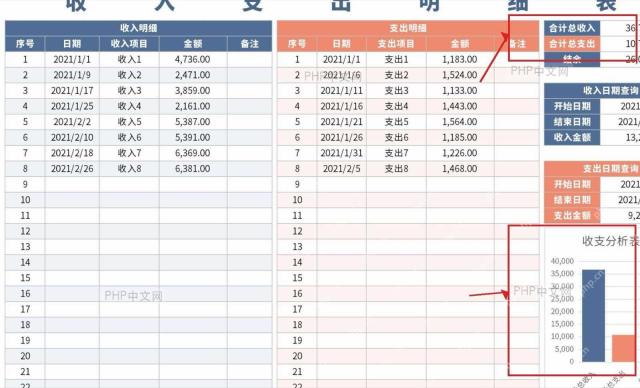This screenshot has width=640, height=388.
Task: Click the 收支分析表 chart title
Action: (610, 241)
